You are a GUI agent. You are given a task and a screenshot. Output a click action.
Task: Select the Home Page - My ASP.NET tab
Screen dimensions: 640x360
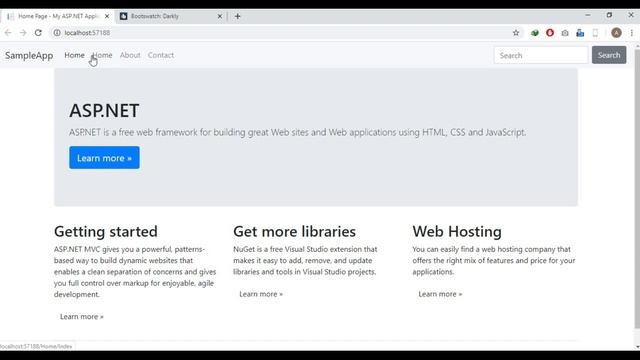tap(57, 16)
